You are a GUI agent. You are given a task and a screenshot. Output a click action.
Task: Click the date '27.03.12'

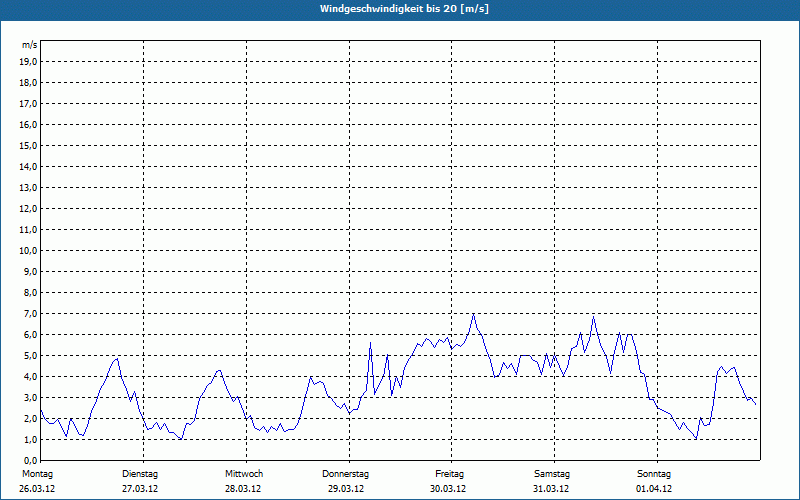140,489
